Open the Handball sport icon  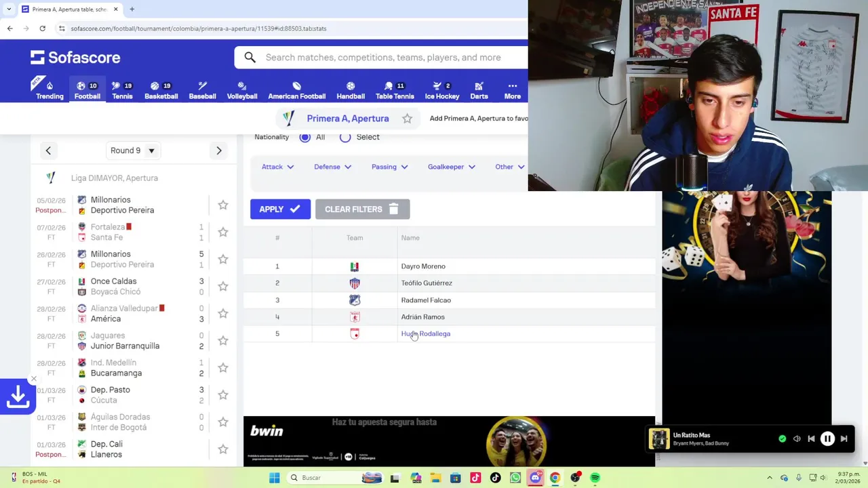point(351,90)
